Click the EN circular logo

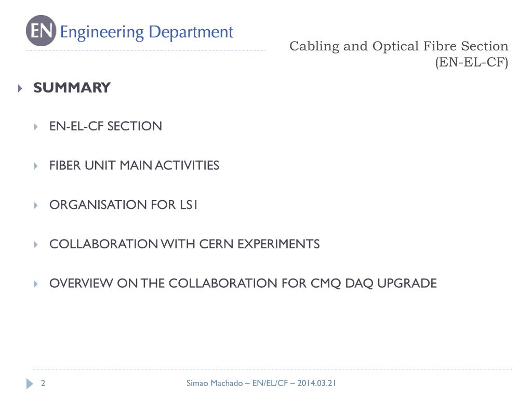(41, 31)
